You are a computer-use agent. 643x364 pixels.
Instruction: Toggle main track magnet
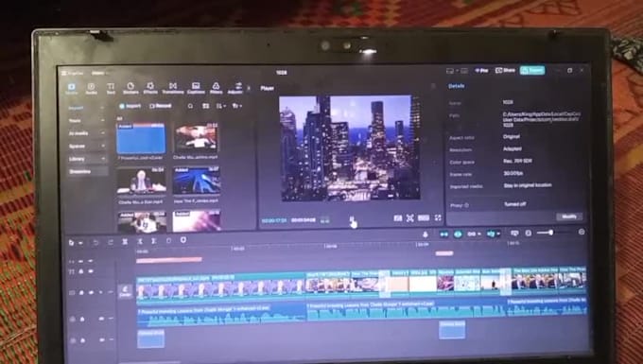pos(443,234)
